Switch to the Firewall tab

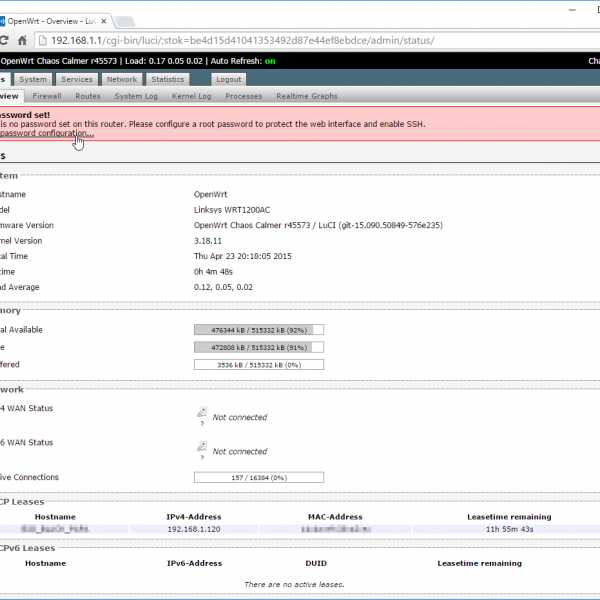click(x=47, y=96)
